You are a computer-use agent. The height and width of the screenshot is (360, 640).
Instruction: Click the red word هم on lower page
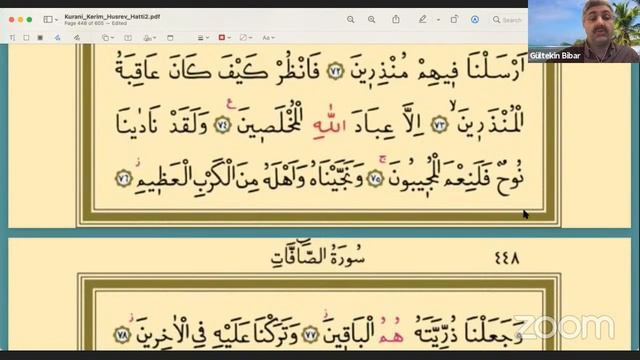[391, 331]
